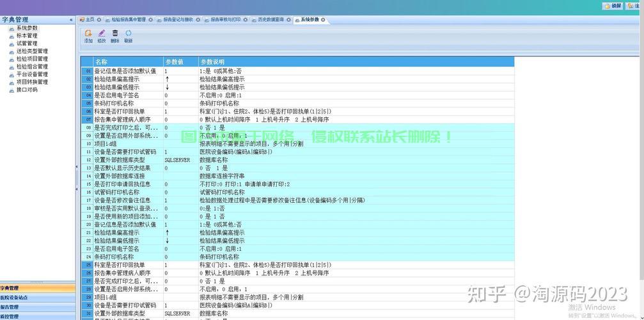Select row 17 设备是否修改备注信息
Viewport: 644px width, 320px height.
click(297, 200)
